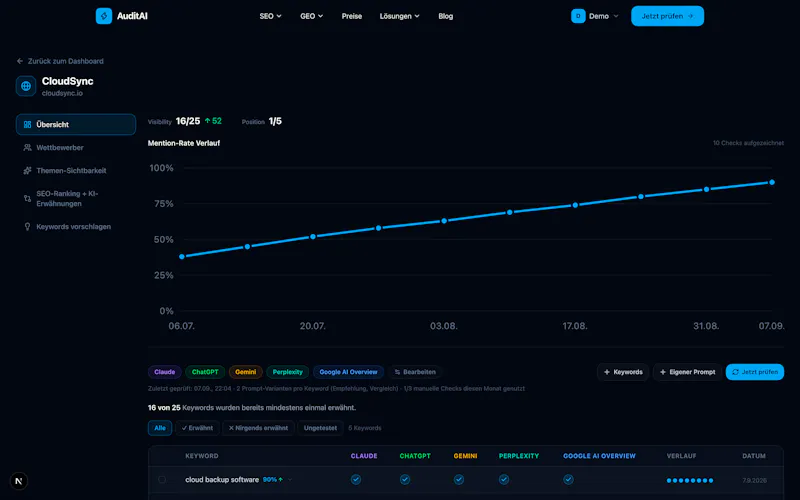Click the cloudsync.io domain text
Image resolution: width=800 pixels, height=500 pixels.
(x=62, y=93)
